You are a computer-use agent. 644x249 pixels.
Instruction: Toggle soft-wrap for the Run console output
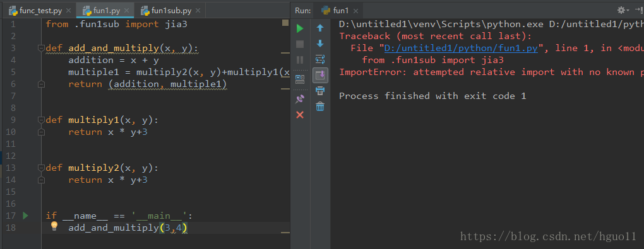320,59
